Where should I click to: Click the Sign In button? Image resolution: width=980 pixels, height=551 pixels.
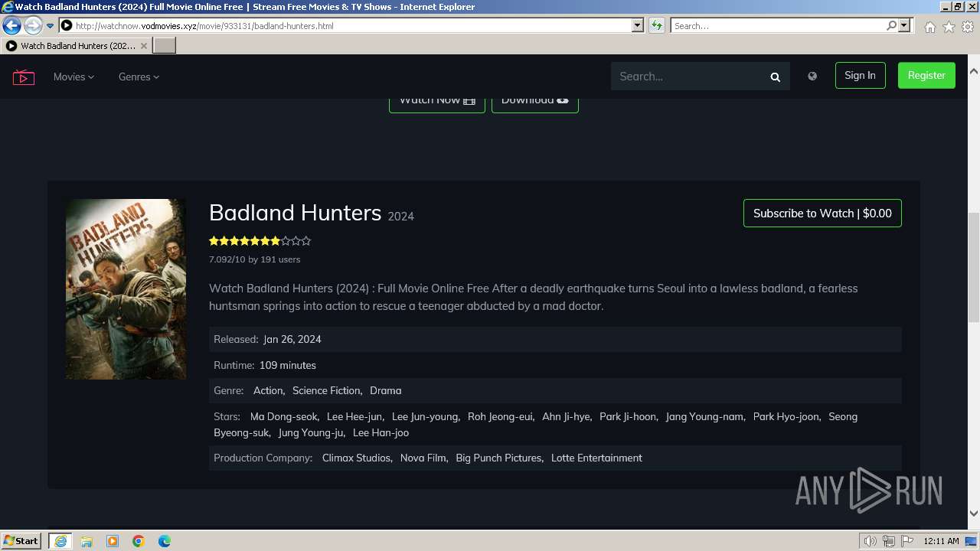[x=860, y=75]
